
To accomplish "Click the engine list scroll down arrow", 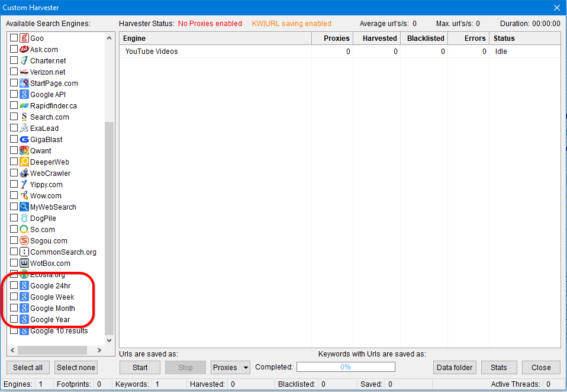I will click(x=109, y=340).
